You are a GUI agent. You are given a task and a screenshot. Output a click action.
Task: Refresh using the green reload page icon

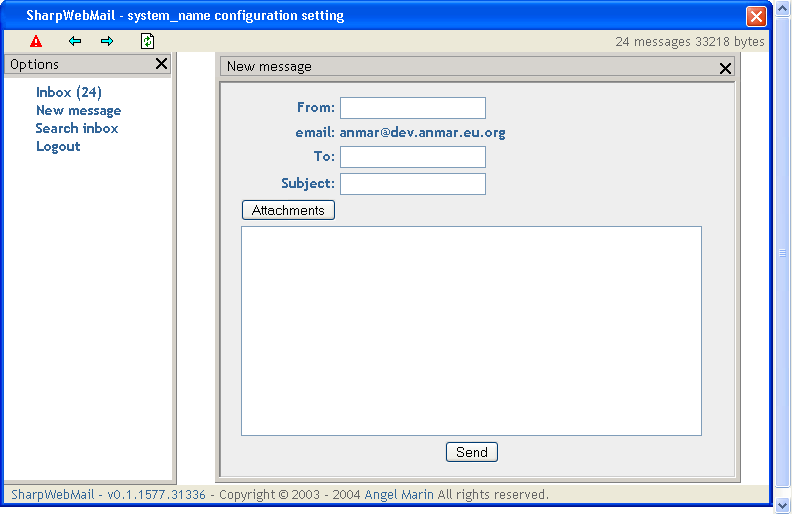point(147,41)
